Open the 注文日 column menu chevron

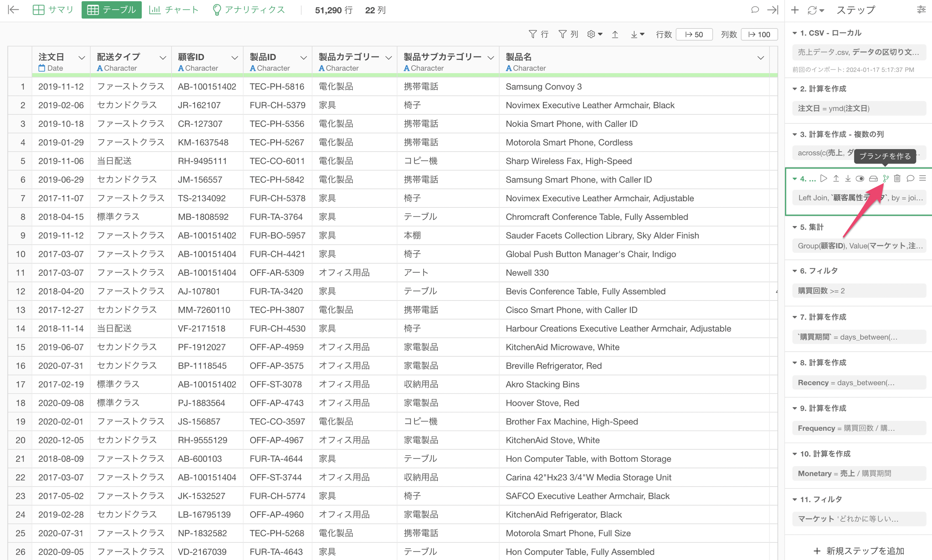(x=81, y=58)
